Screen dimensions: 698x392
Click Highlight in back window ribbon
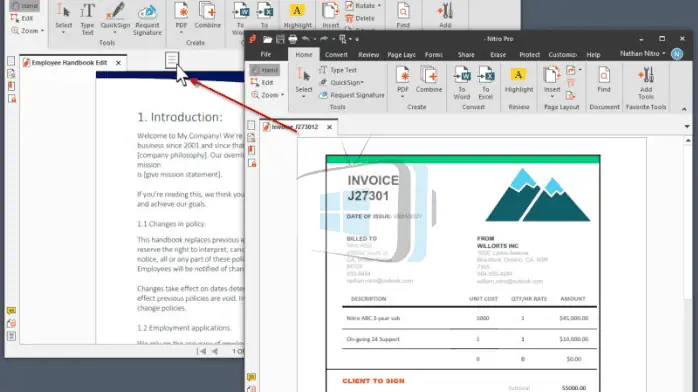pyautogui.click(x=297, y=16)
